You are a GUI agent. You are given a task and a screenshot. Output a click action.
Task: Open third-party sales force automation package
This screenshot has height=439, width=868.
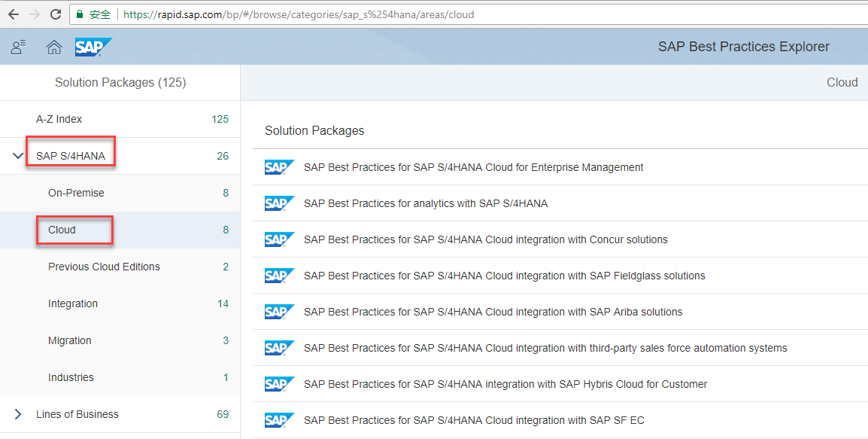click(545, 348)
